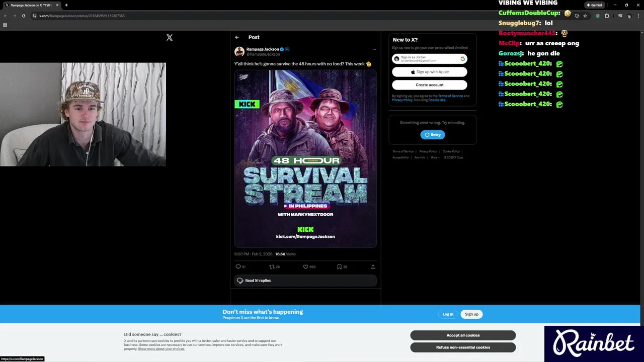Click the Create account button
The height and width of the screenshot is (362, 644).
(430, 85)
